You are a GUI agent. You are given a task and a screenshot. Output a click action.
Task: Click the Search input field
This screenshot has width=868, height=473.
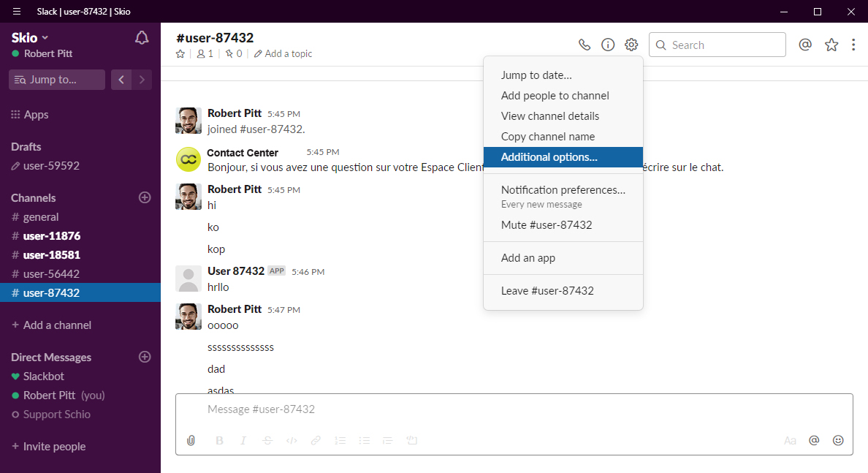717,45
